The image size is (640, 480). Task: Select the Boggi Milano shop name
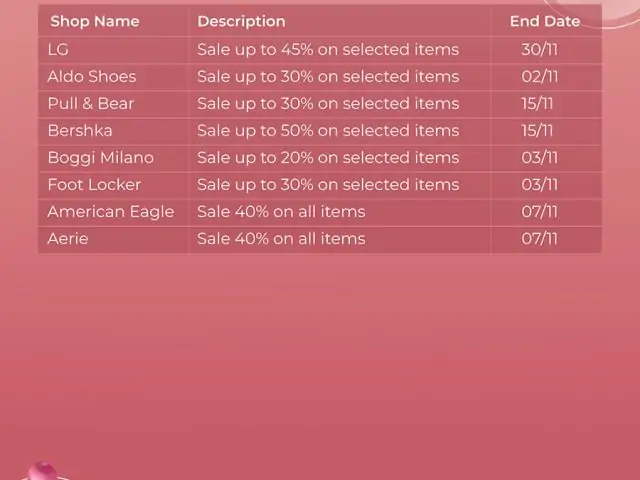(100, 158)
